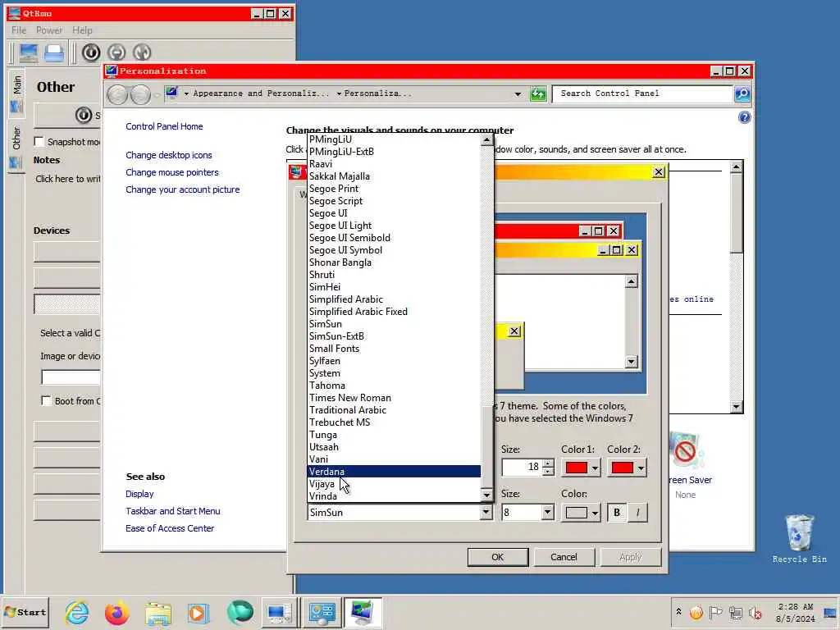Click the red Color 1 swatch
This screenshot has width=840, height=630.
pos(577,468)
